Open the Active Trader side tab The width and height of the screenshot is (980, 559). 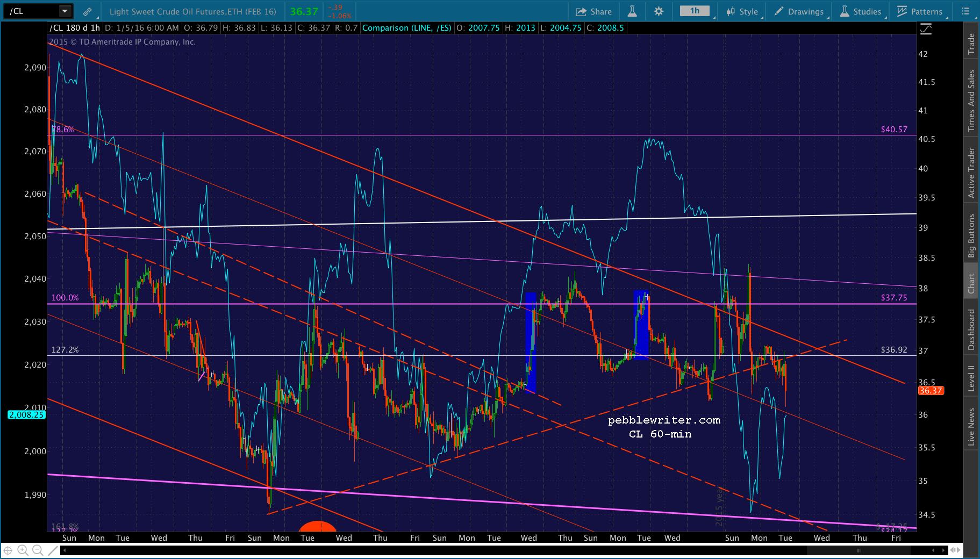(x=971, y=173)
